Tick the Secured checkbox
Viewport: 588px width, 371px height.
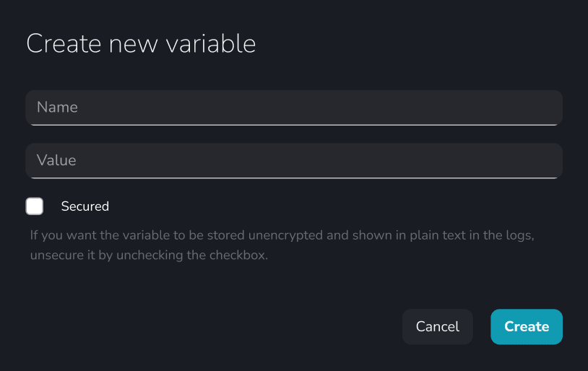tap(35, 206)
